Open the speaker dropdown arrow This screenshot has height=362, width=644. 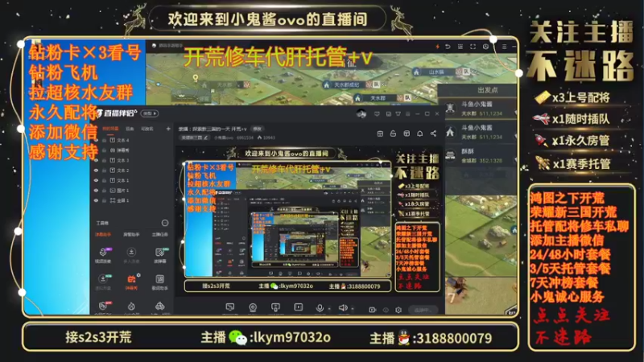click(x=353, y=308)
